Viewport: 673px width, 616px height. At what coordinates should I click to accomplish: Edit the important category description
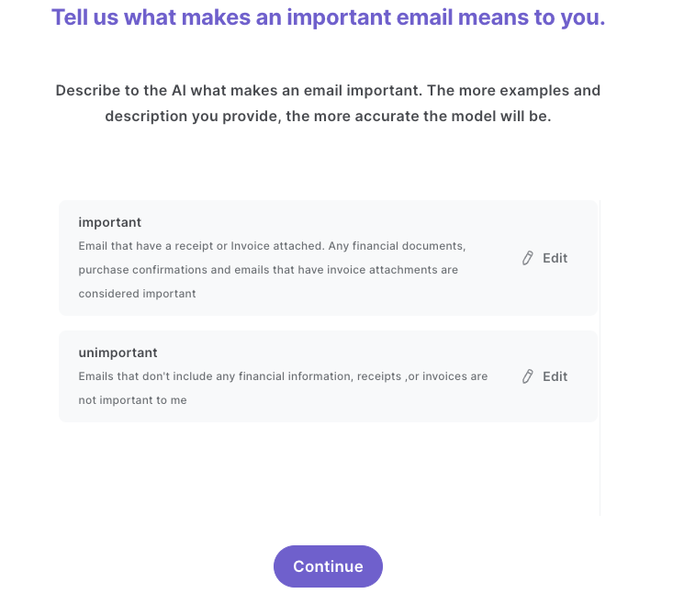pos(544,258)
